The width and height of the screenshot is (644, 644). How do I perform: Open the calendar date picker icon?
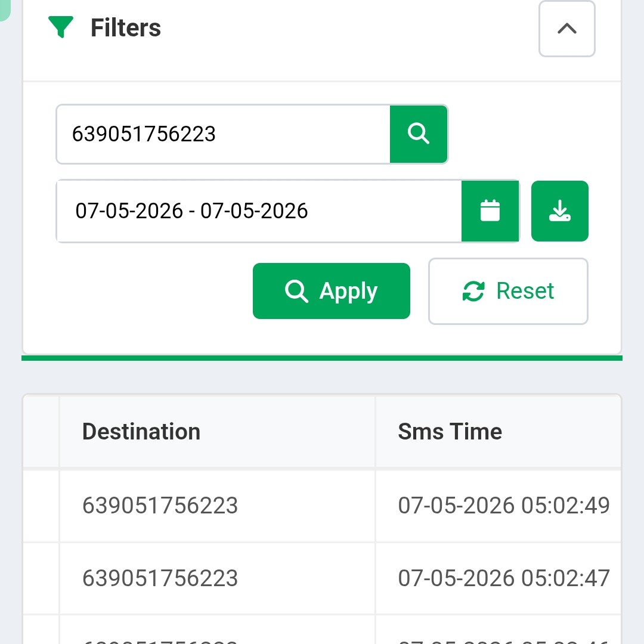point(490,210)
